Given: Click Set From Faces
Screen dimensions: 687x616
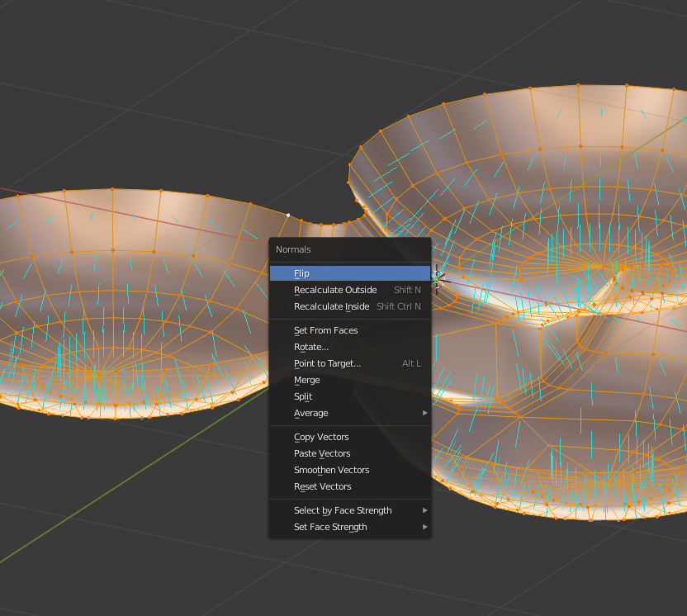Looking at the screenshot, I should pos(325,330).
